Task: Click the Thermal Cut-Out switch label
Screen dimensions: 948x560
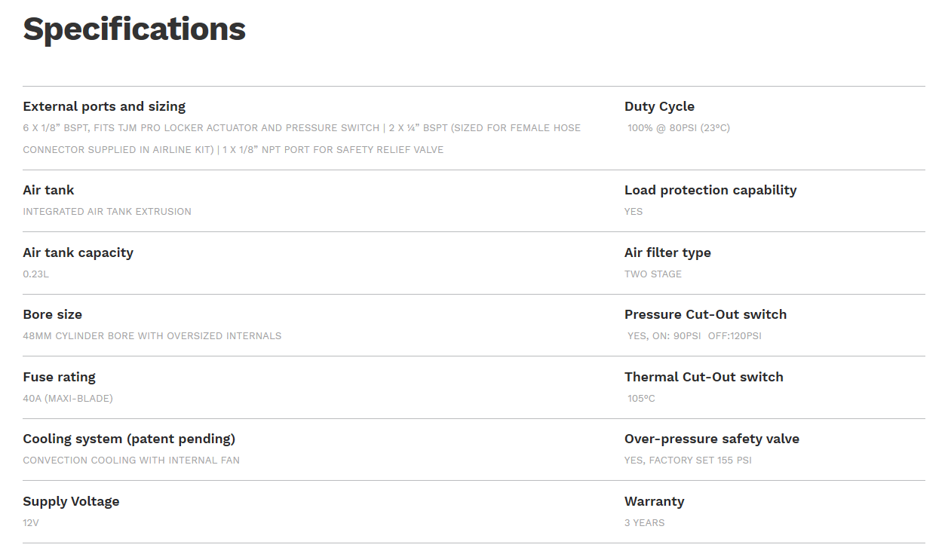Action: pyautogui.click(x=704, y=377)
